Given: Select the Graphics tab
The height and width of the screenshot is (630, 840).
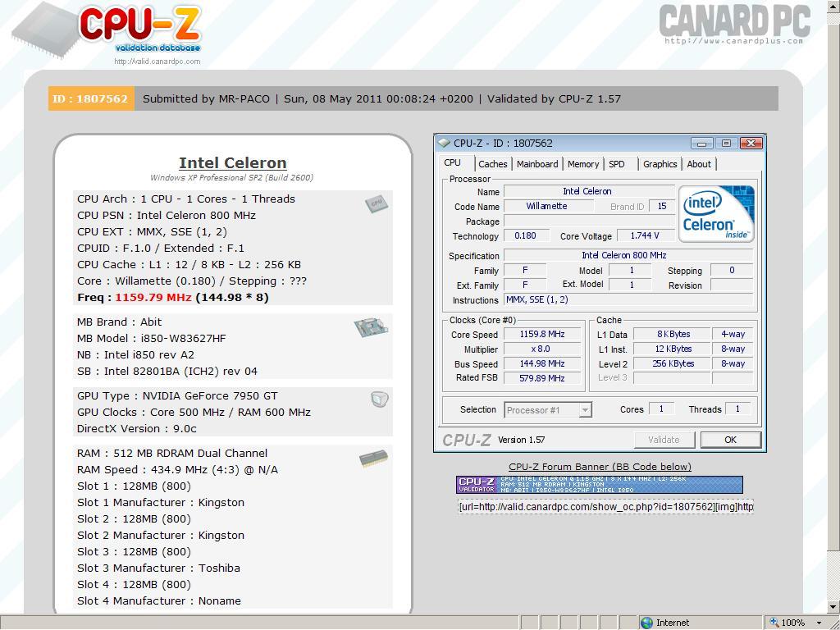Looking at the screenshot, I should coord(660,164).
